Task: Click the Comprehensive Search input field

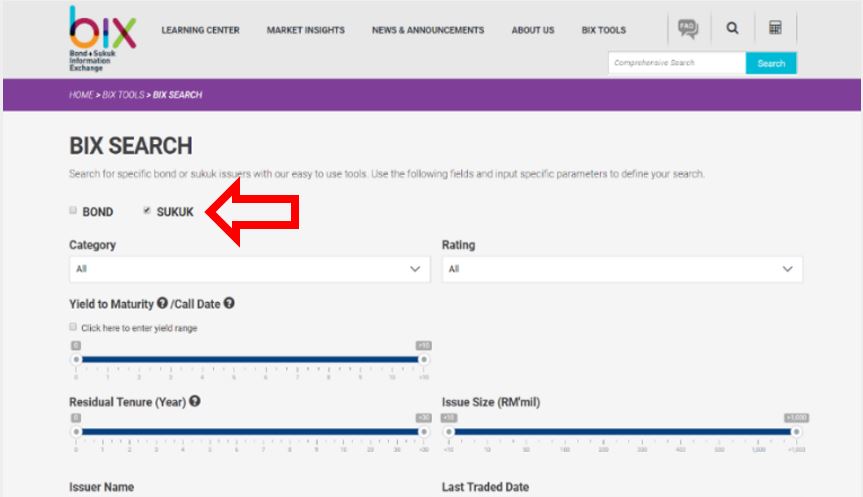Action: (x=677, y=63)
